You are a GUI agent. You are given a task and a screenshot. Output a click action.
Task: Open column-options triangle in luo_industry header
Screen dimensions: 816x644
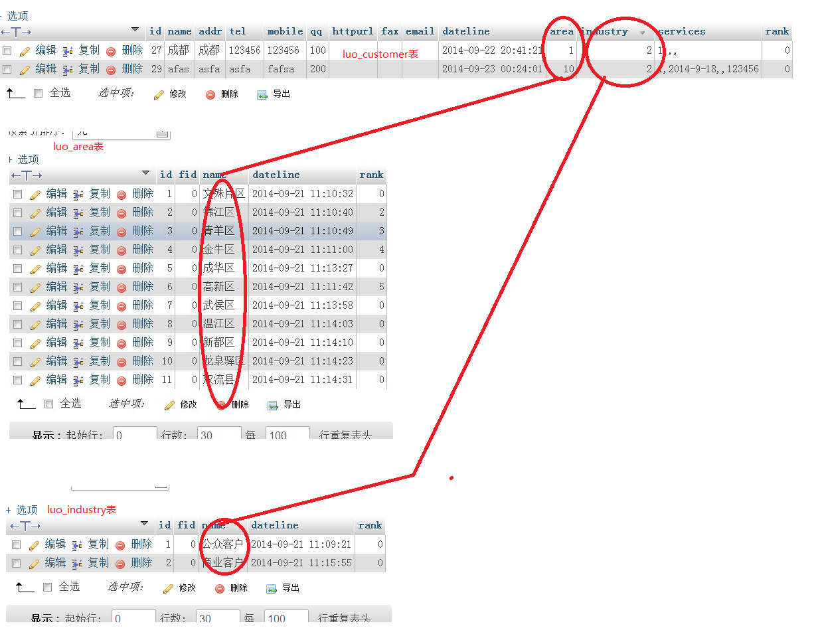(x=144, y=524)
